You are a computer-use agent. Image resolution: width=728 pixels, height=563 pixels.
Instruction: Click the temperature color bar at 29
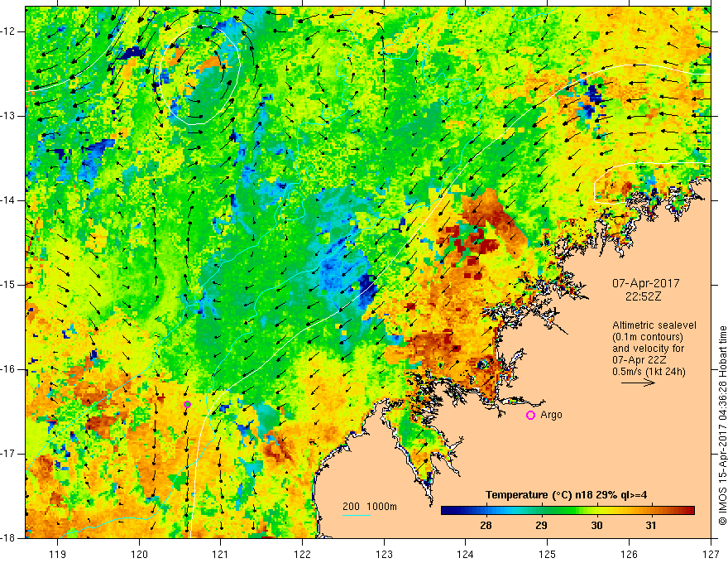(541, 511)
